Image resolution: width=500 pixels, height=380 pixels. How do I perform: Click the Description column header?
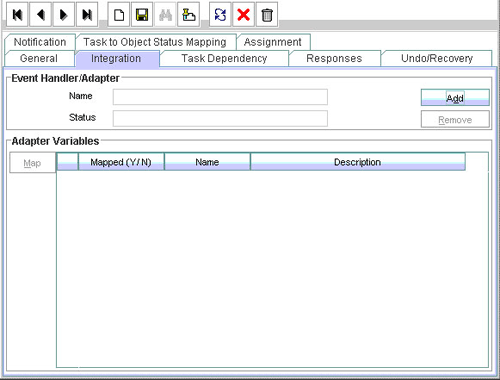pos(358,162)
